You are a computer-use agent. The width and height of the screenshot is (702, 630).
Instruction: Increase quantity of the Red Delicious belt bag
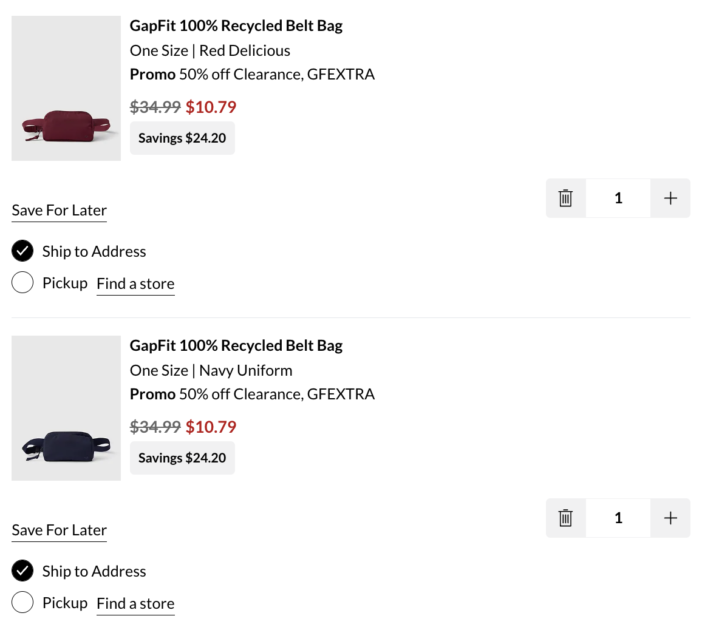tap(670, 198)
